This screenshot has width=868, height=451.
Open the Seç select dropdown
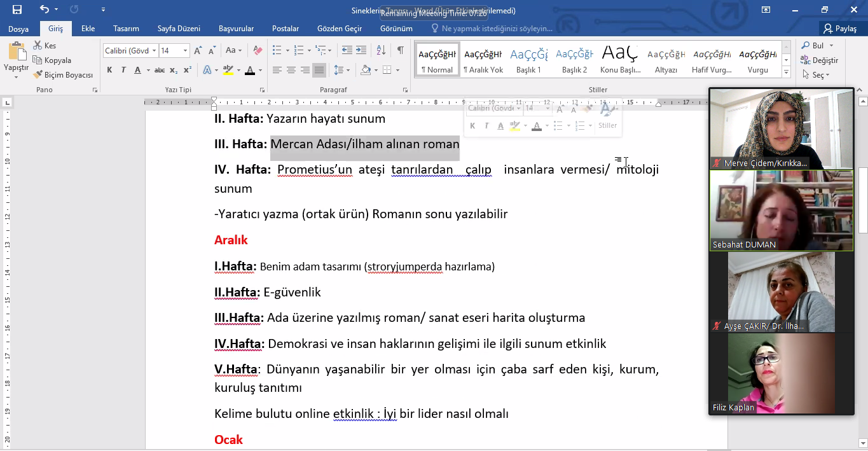click(816, 75)
